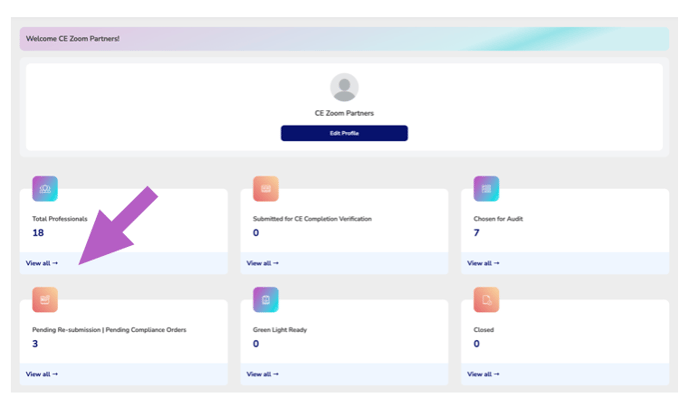Click the Closed label
The height and width of the screenshot is (407, 688).
click(484, 330)
